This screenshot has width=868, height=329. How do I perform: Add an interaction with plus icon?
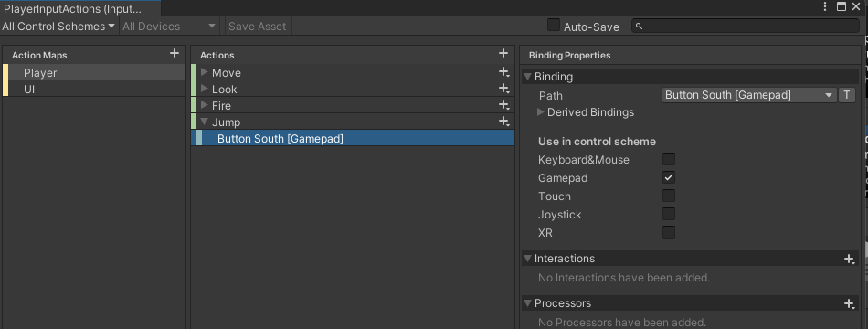pyautogui.click(x=849, y=259)
